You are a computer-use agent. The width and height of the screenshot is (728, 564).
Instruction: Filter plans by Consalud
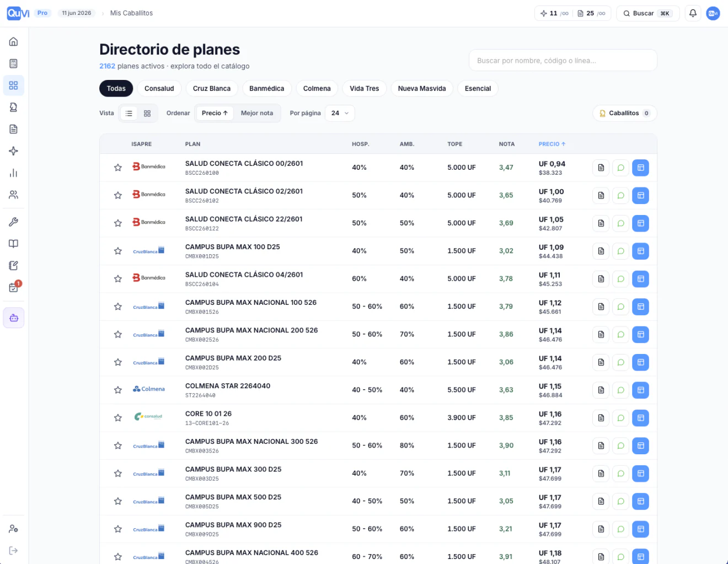coord(159,88)
